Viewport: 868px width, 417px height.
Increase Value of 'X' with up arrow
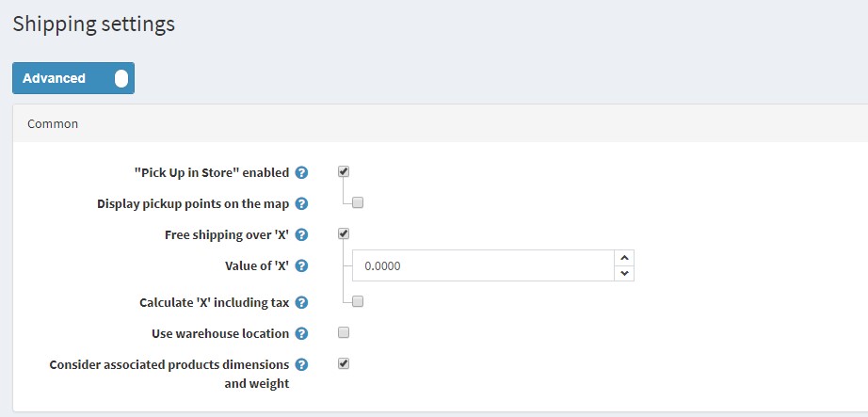pyautogui.click(x=623, y=258)
